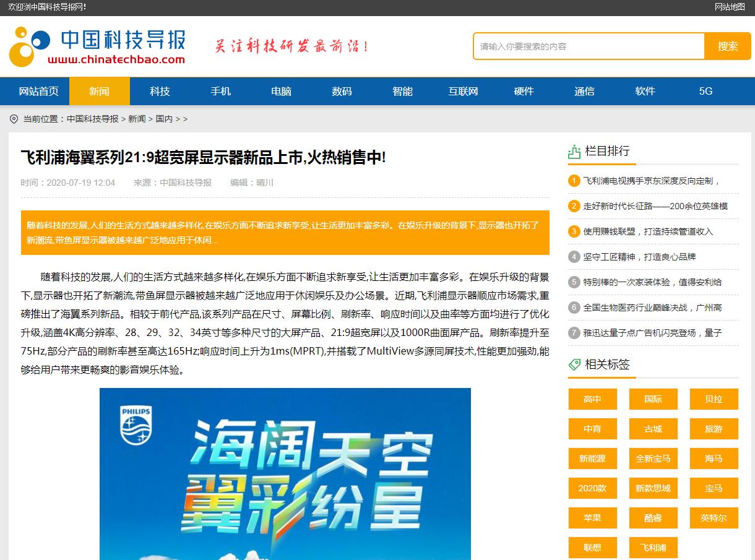Click the orange 搜索 button

(x=728, y=46)
